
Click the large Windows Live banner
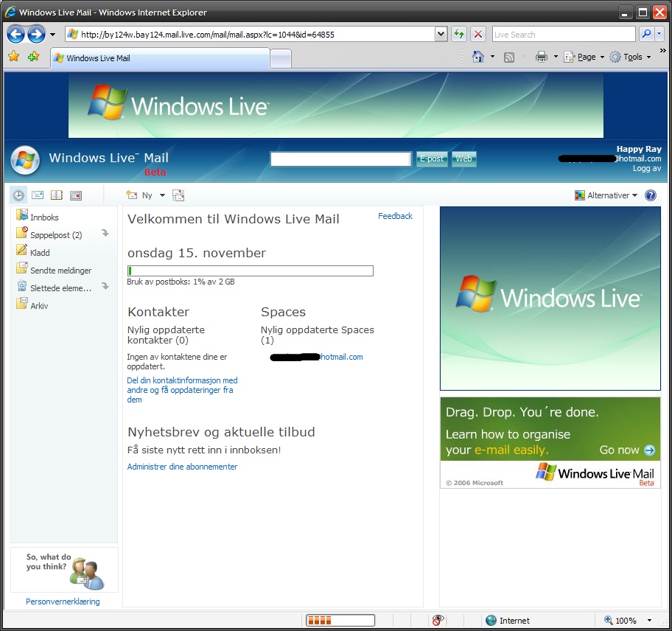(335, 105)
